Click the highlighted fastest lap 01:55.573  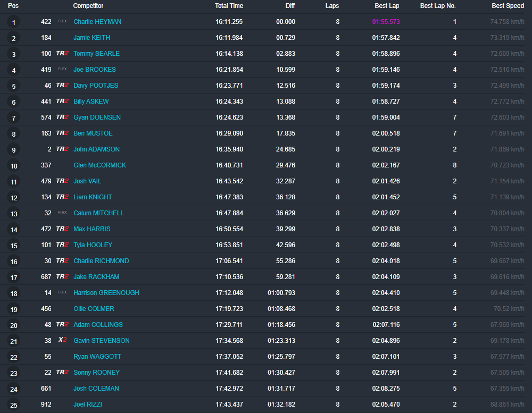click(386, 22)
